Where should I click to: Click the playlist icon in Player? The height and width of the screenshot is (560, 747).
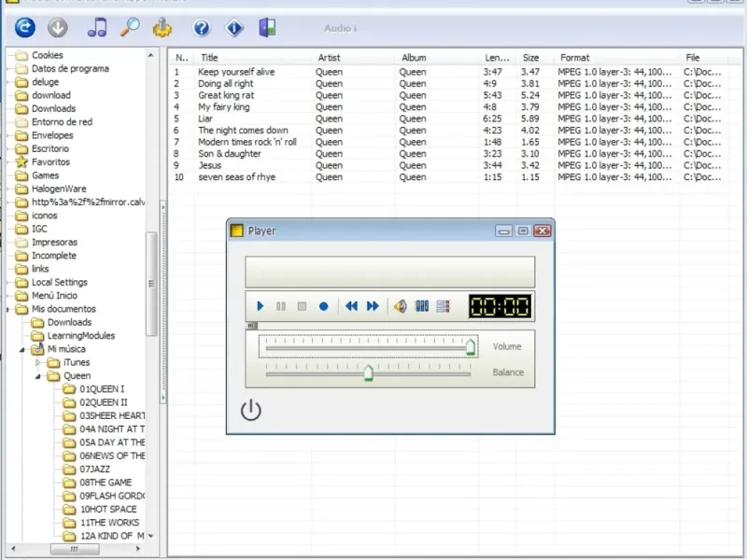coord(443,306)
